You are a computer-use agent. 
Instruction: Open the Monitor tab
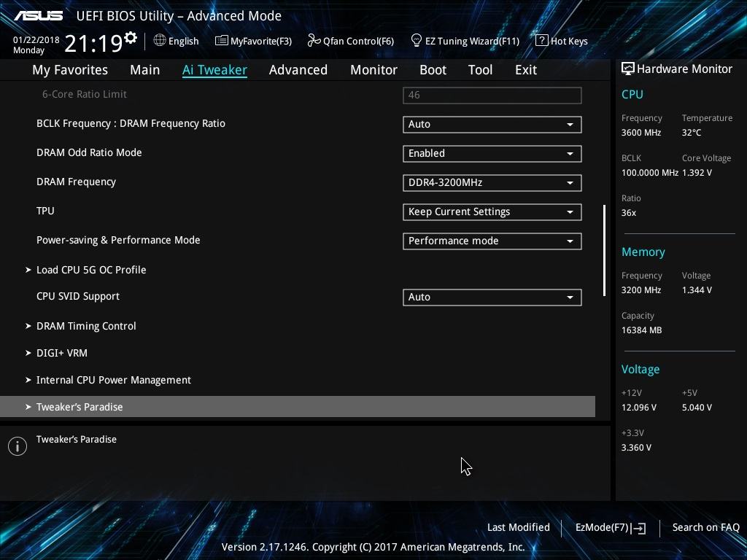pos(373,70)
